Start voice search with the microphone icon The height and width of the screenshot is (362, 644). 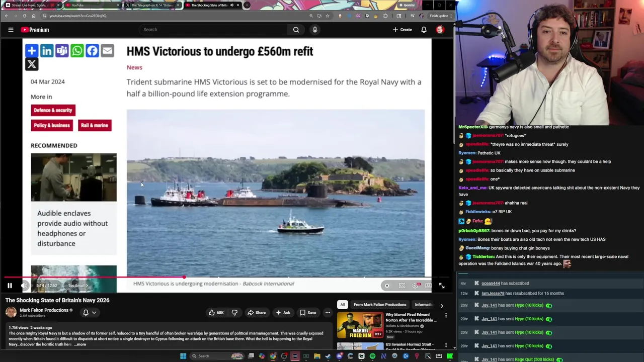point(315,30)
